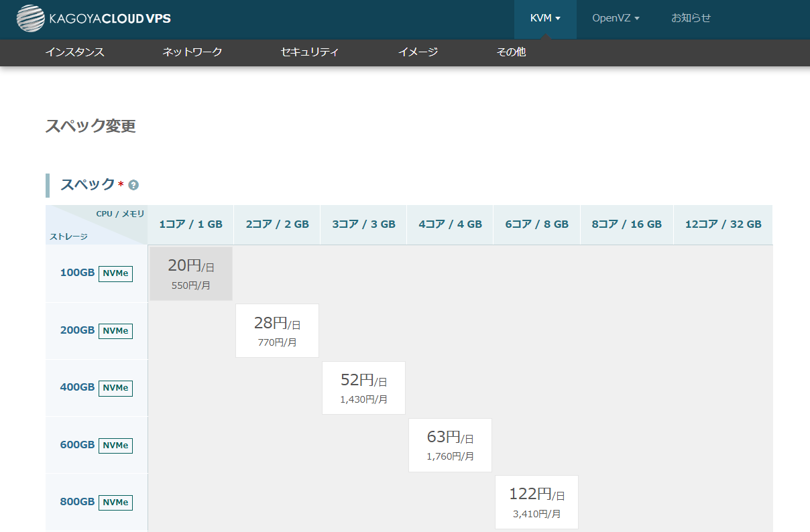Choose the 52円/日 3-core 400GB plan
Viewport: 810px width, 532px height.
coord(363,388)
